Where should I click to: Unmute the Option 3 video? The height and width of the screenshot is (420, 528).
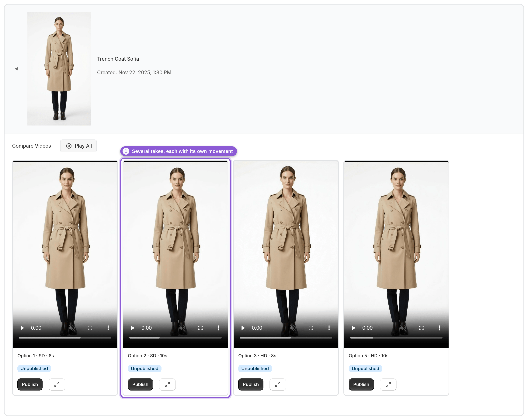(293, 328)
